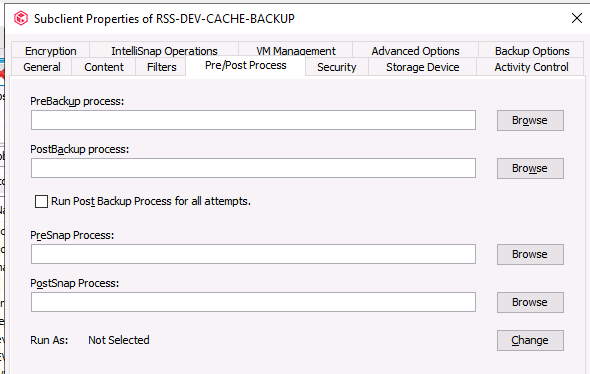The image size is (590, 374).
Task: Switch to the General tab
Action: tap(42, 67)
